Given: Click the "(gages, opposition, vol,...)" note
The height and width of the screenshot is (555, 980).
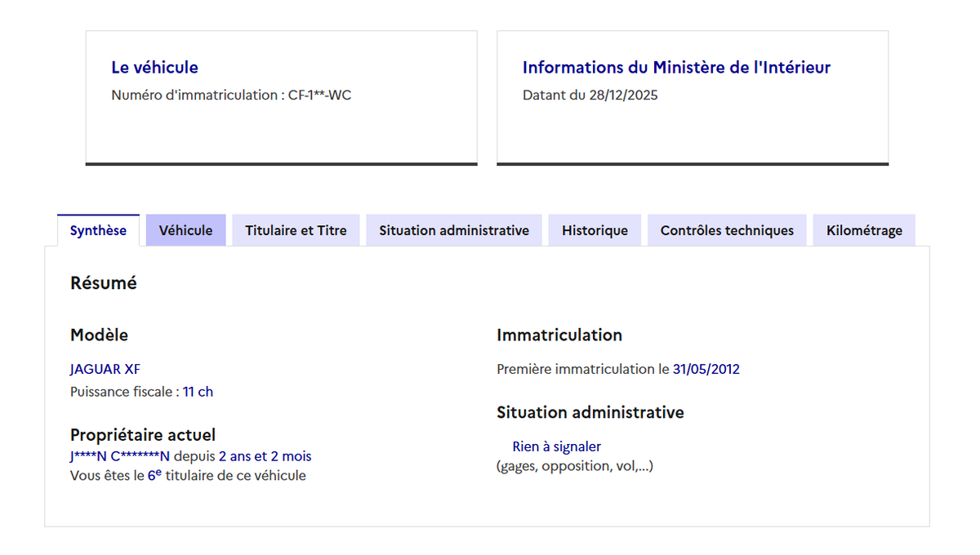Looking at the screenshot, I should click(x=574, y=466).
